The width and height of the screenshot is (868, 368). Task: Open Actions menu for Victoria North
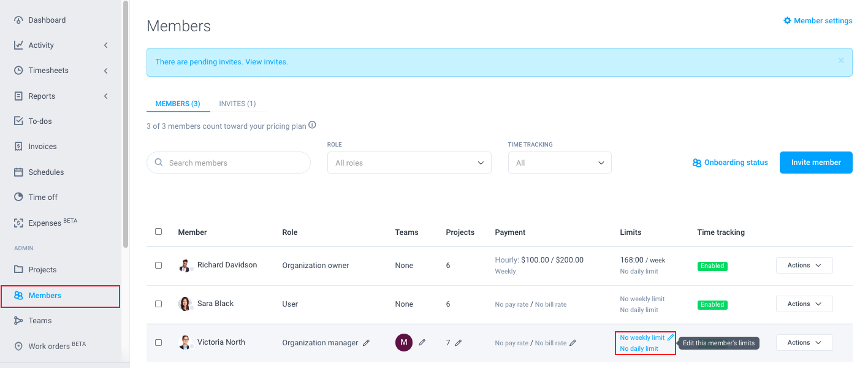pos(804,342)
